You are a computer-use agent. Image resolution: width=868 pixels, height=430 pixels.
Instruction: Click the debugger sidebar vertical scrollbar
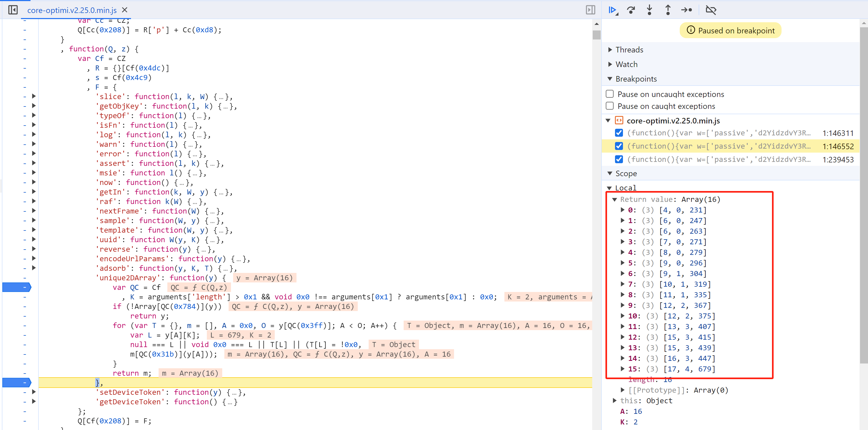point(863,195)
